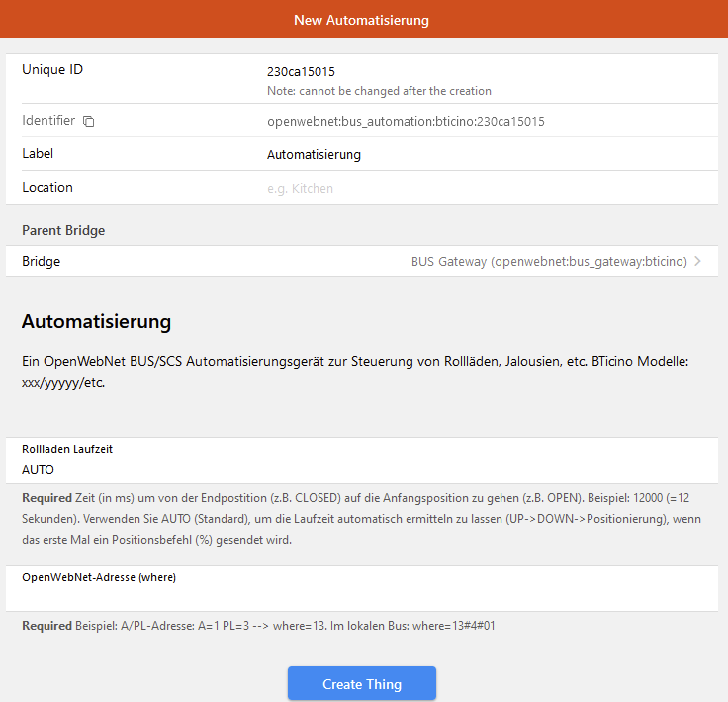Click the OpenWebNet-Adresse (where) field label
728x702 pixels.
click(99, 577)
